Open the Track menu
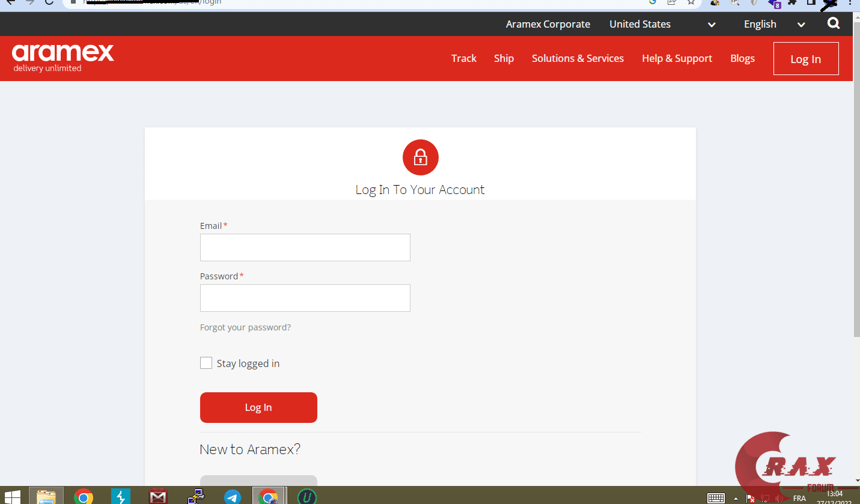The width and height of the screenshot is (860, 504). pyautogui.click(x=464, y=58)
